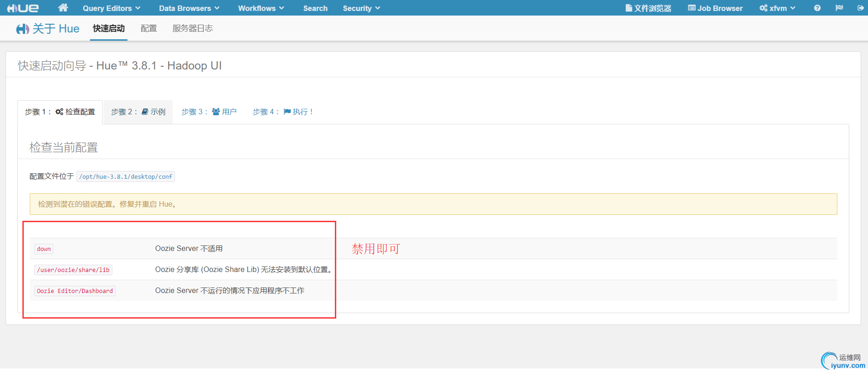This screenshot has width=868, height=373.
Task: Go to 步骤 4 执行 tab
Action: click(283, 112)
